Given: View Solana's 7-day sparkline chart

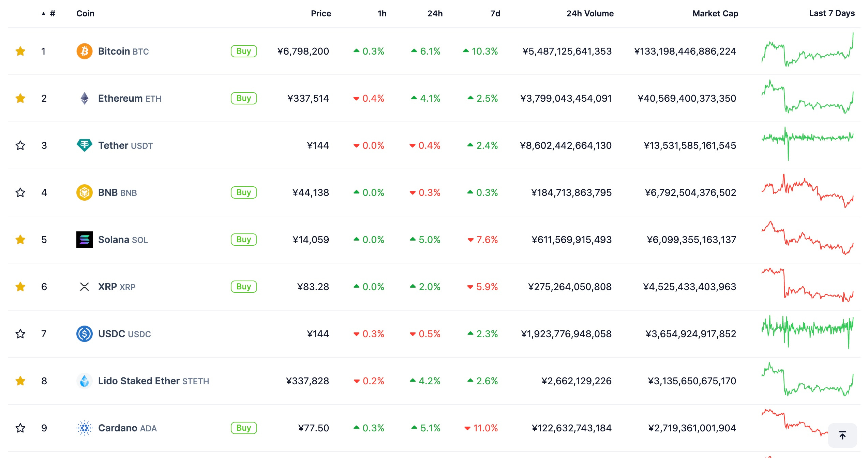Looking at the screenshot, I should pos(808,238).
